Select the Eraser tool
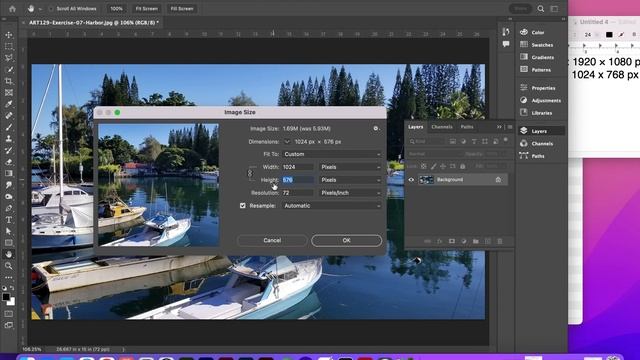This screenshot has width=640, height=360. (x=9, y=162)
